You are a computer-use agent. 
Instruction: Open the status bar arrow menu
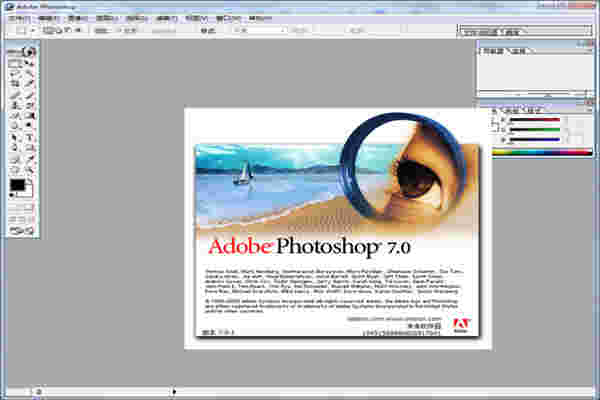point(174,391)
